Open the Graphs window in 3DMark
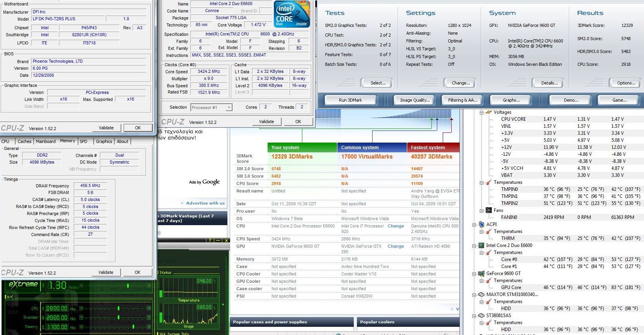This screenshot has width=644, height=335. (511, 100)
